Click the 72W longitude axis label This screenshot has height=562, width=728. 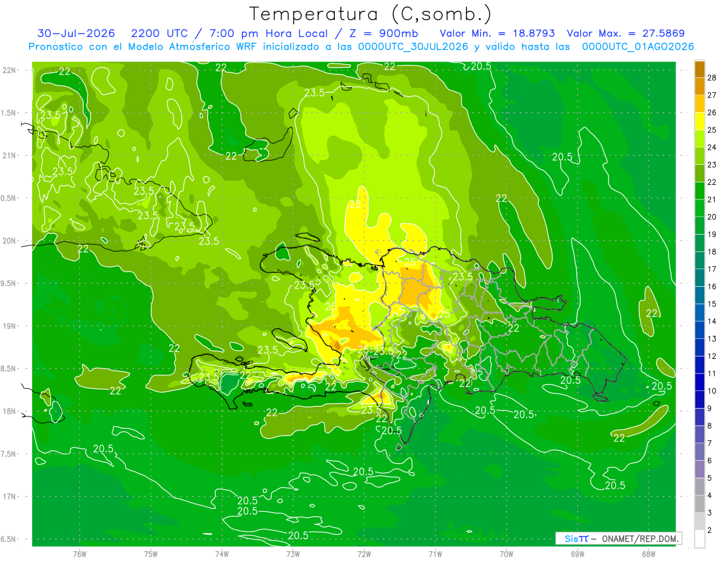coord(364,554)
